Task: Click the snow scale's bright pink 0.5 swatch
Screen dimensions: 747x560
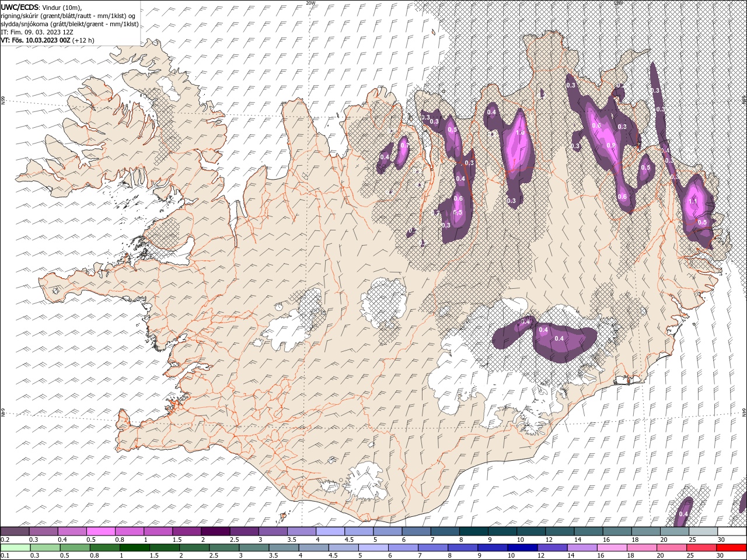Action: [100, 531]
